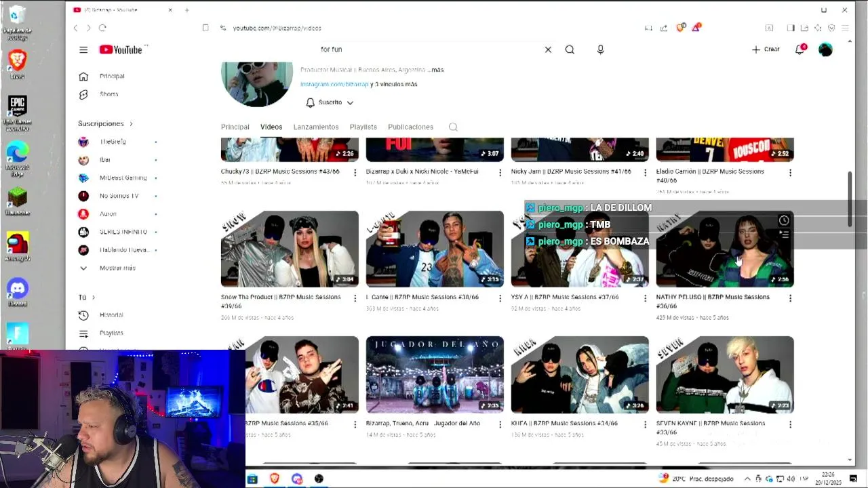Open options for Chucky73 Music Sessions #43 video
Image resolution: width=868 pixels, height=488 pixels.
point(355,173)
